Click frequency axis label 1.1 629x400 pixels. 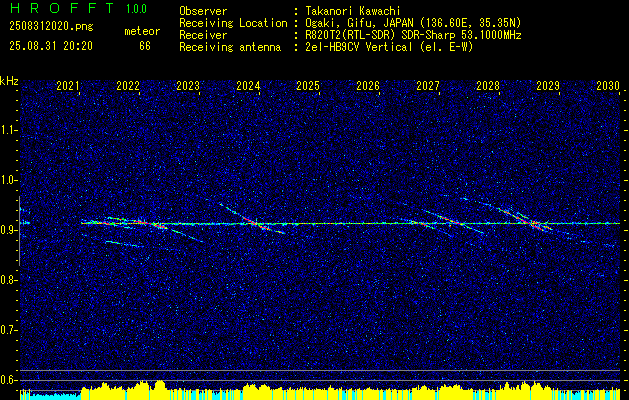[x=9, y=130]
